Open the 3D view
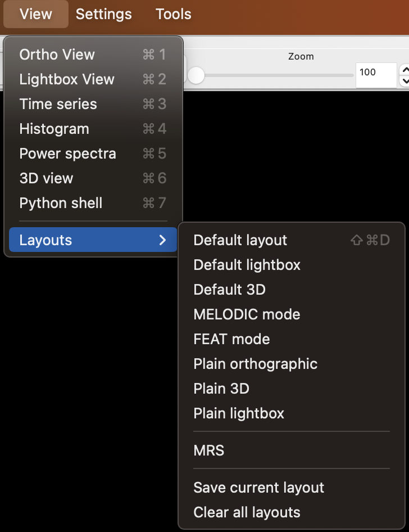This screenshot has width=409, height=532. [46, 178]
